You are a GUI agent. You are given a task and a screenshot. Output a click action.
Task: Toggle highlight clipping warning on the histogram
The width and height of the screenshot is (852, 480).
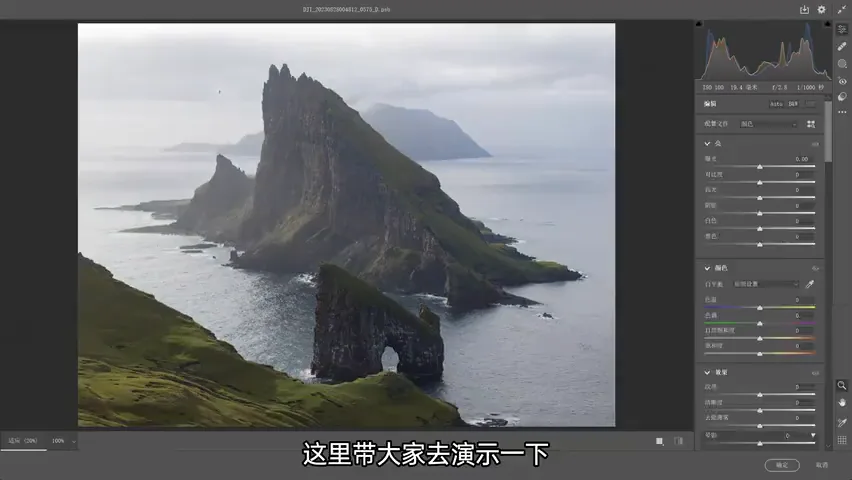pyautogui.click(x=827, y=24)
